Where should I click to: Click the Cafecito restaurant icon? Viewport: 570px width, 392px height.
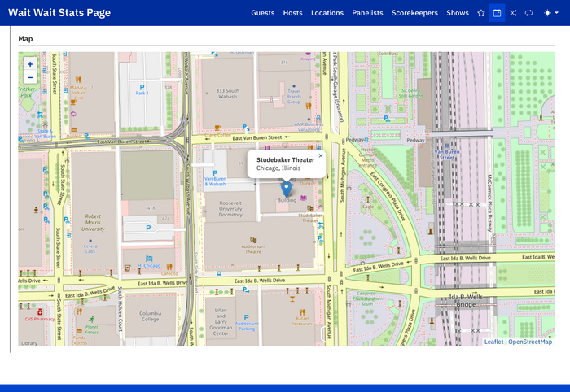point(169,267)
